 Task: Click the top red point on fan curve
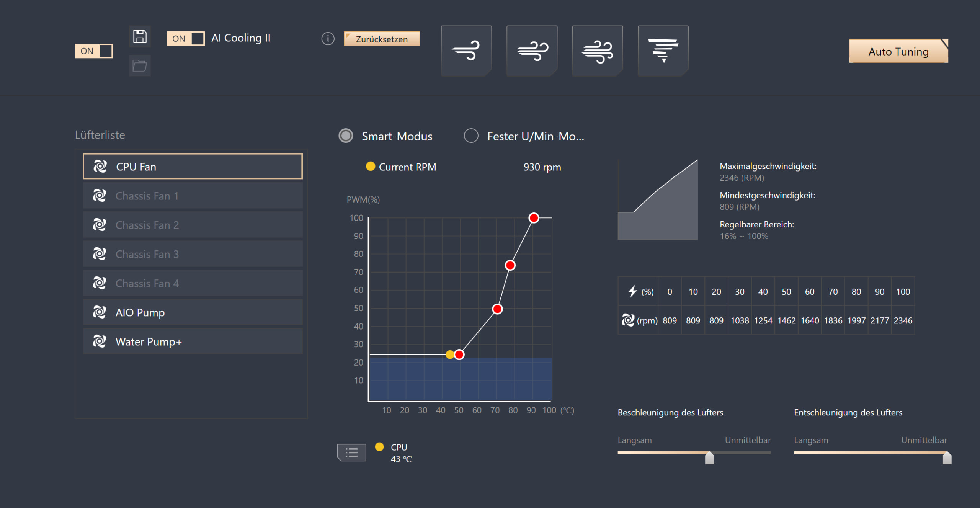(534, 218)
